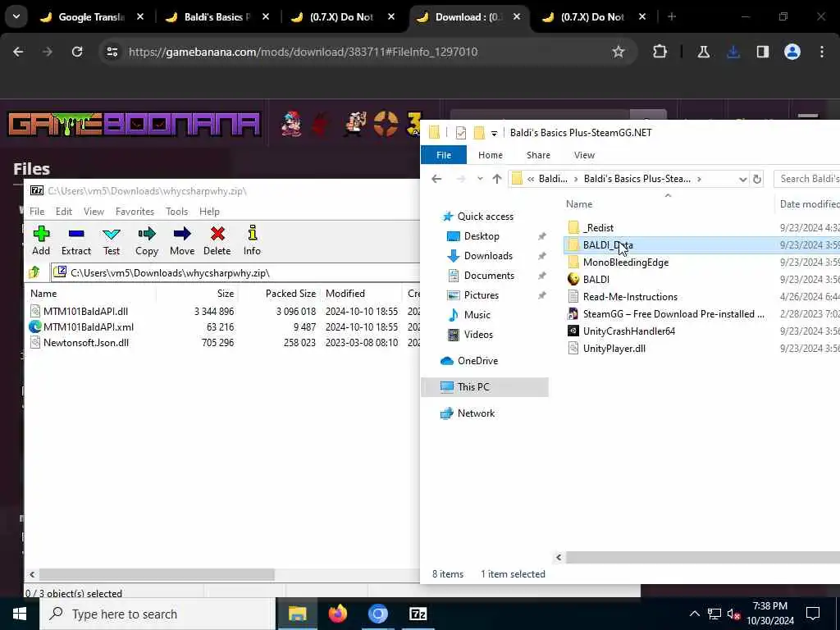
Task: Bookmark this page with the star icon
Action: [619, 52]
